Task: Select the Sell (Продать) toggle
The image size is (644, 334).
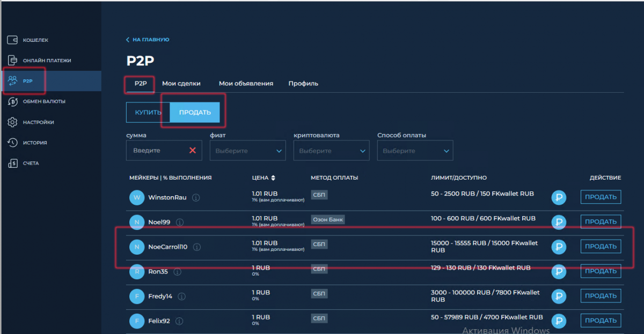Action: (195, 113)
